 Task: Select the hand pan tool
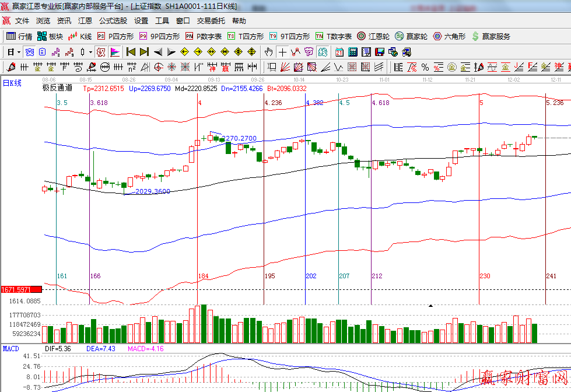[269, 52]
